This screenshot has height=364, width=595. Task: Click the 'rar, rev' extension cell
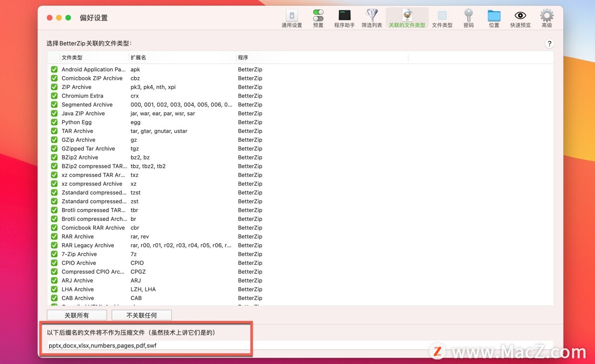[140, 237]
